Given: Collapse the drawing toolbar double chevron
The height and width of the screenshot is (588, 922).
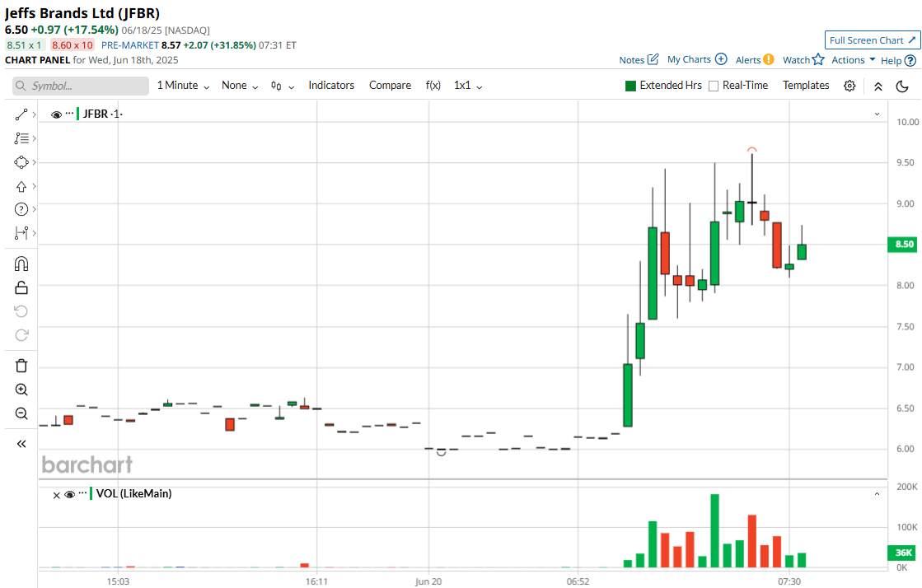Looking at the screenshot, I should (21, 444).
